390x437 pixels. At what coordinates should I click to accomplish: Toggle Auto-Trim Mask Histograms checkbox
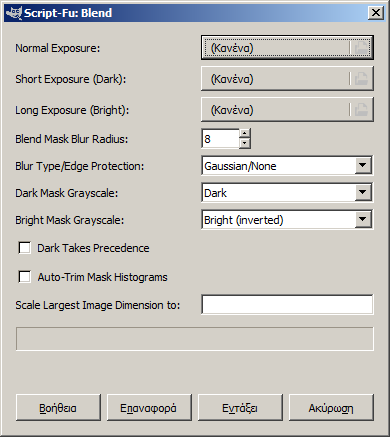25,277
